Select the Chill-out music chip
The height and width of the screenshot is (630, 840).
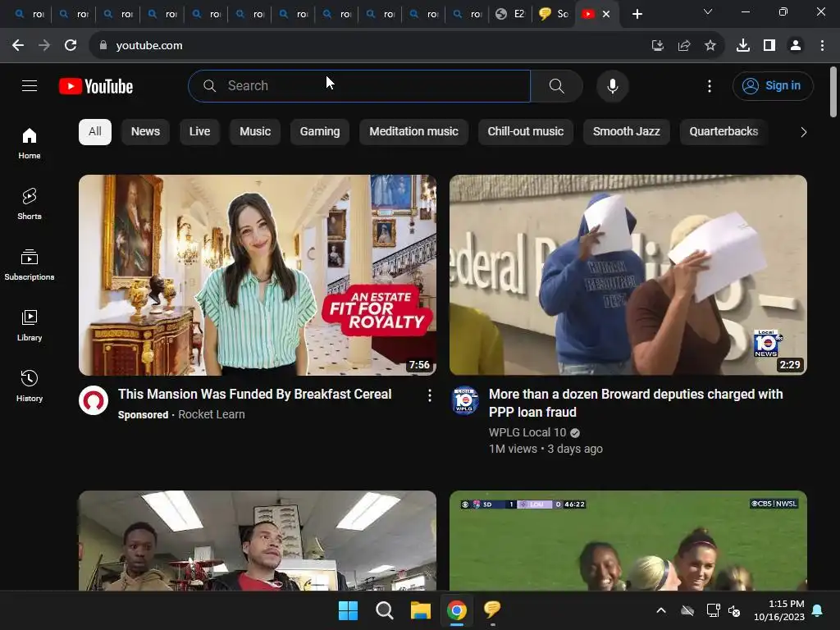click(x=526, y=132)
